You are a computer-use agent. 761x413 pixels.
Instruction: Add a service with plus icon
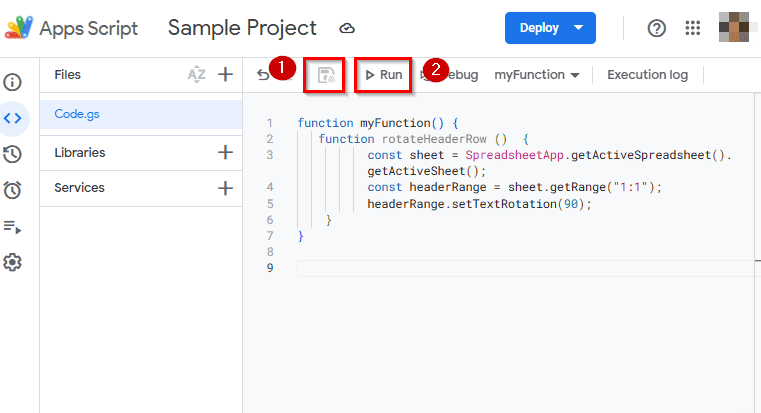[x=225, y=188]
